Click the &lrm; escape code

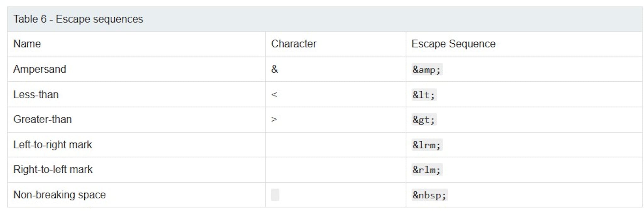coord(427,145)
